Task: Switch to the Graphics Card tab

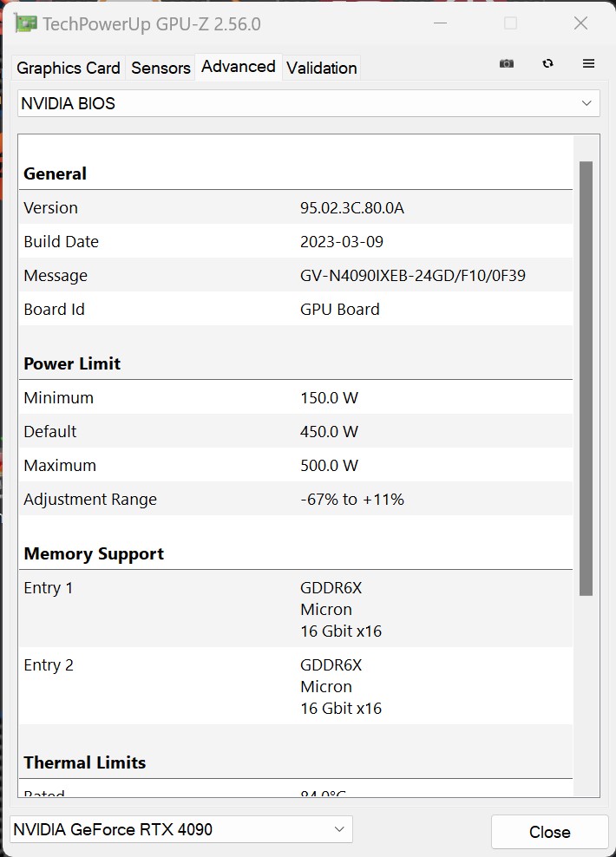Action: coord(69,68)
